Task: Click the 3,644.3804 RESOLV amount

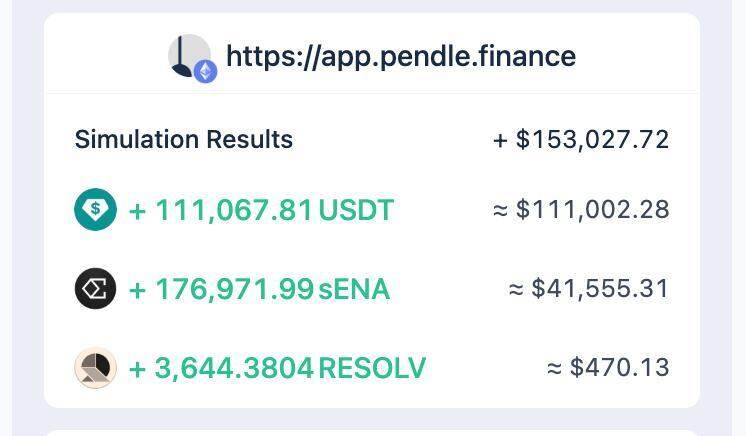Action: 234,368
